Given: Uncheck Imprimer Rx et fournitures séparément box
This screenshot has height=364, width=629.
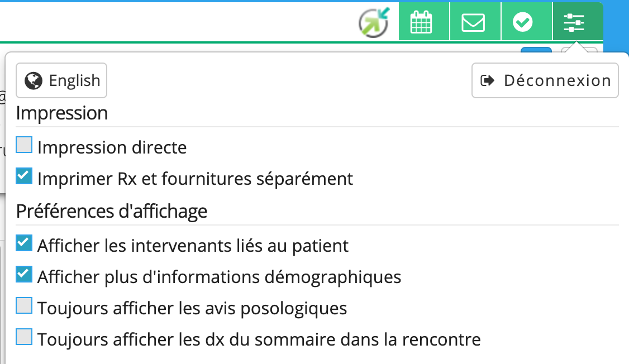Looking at the screenshot, I should coord(24,176).
